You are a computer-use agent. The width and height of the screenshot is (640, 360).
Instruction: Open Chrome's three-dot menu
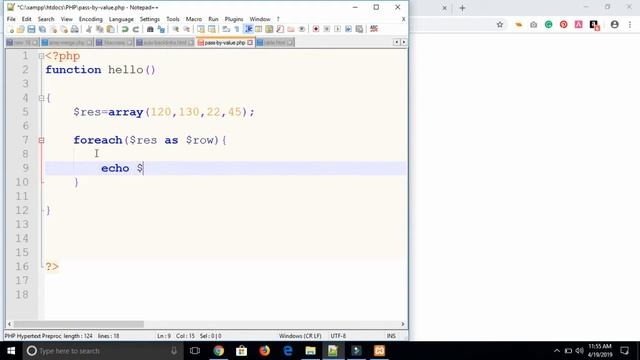click(x=630, y=24)
